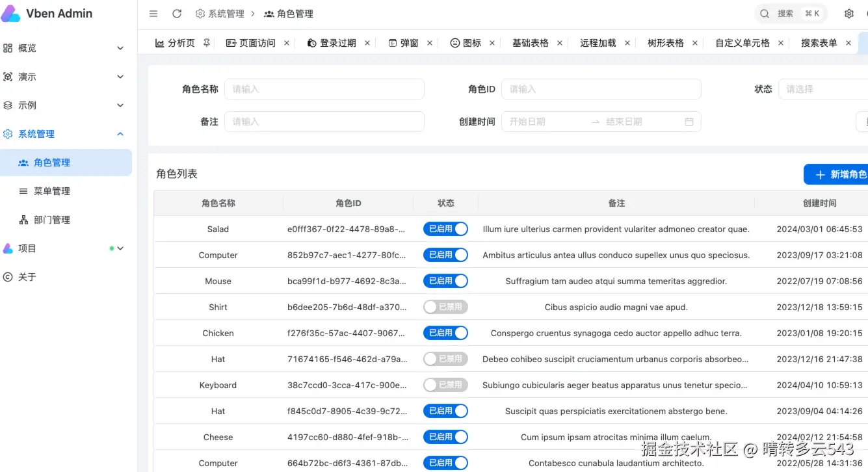Close the 图标 tab

tap(492, 43)
